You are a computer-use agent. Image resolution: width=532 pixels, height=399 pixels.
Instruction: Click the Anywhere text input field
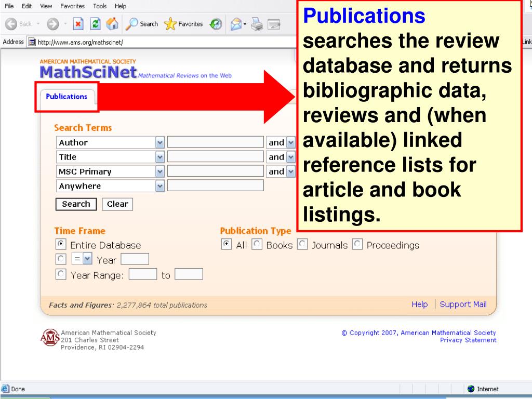tap(216, 185)
